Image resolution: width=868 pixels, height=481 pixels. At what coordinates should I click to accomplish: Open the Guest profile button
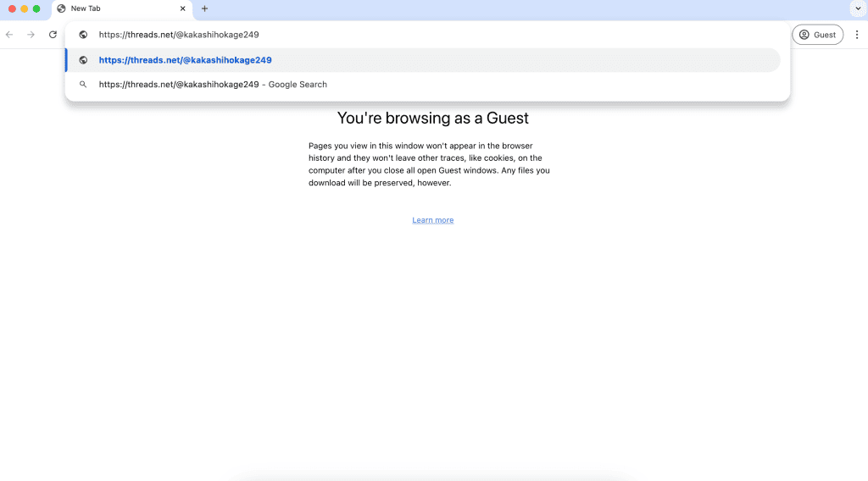coord(817,35)
